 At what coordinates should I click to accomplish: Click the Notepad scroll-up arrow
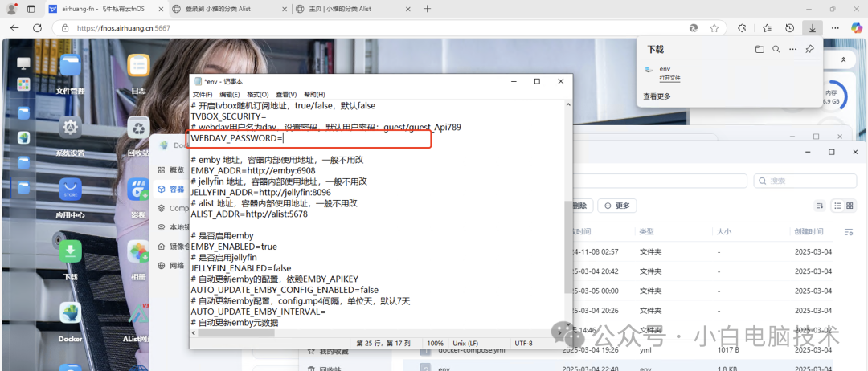568,104
